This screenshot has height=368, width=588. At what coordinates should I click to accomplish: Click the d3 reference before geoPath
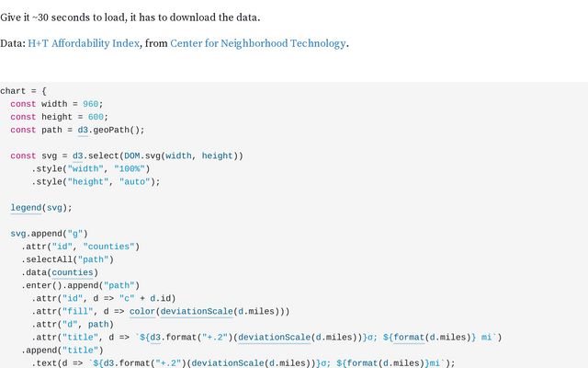coord(82,130)
